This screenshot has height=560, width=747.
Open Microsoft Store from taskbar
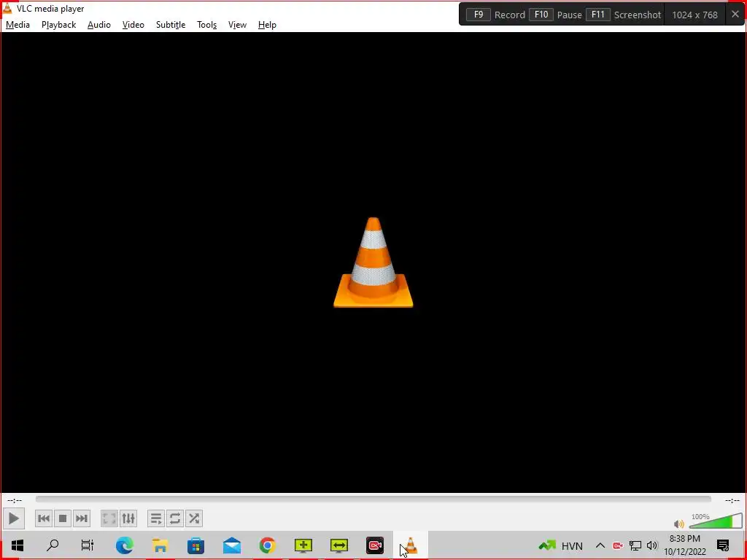tap(196, 545)
